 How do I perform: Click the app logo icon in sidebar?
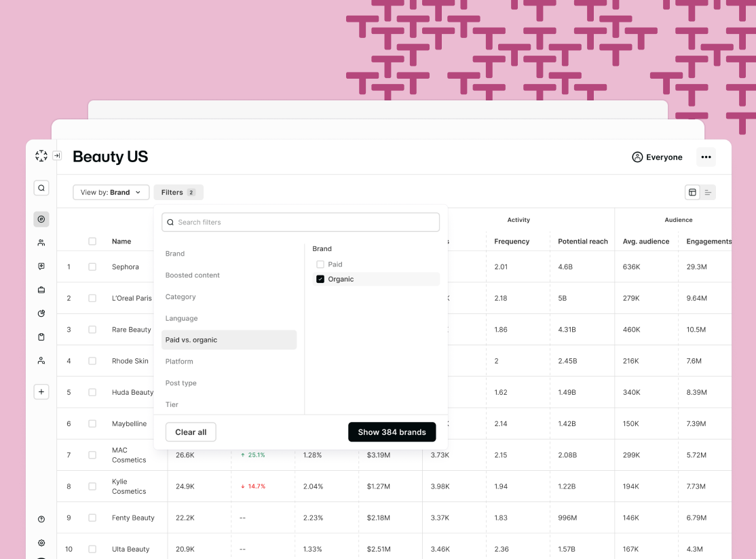click(x=41, y=155)
